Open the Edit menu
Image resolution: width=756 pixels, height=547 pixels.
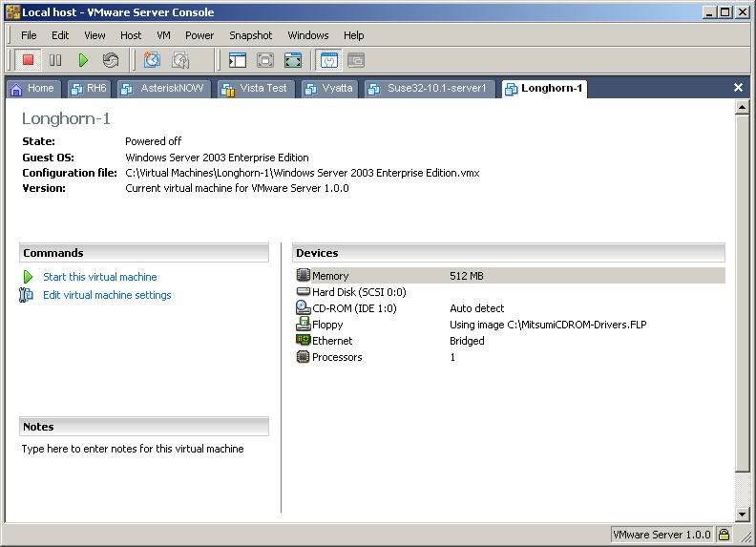(x=60, y=35)
